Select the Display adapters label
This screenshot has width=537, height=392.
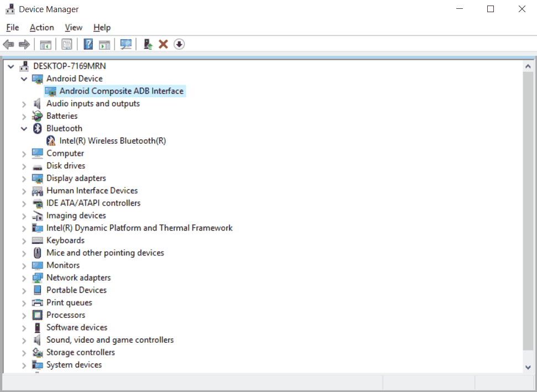click(76, 179)
